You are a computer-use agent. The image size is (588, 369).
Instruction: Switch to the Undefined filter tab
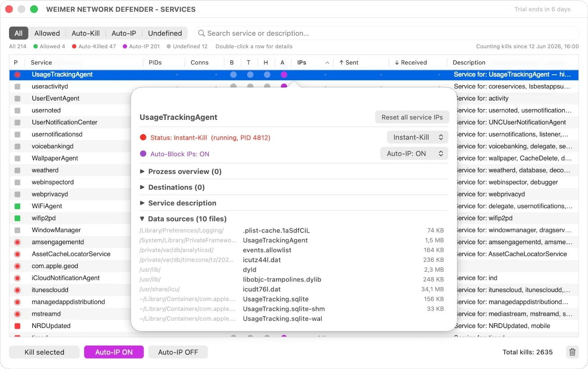point(165,33)
